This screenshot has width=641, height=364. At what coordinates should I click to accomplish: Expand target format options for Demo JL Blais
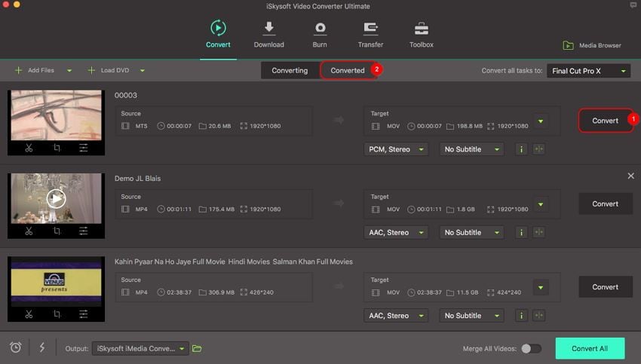click(541, 204)
